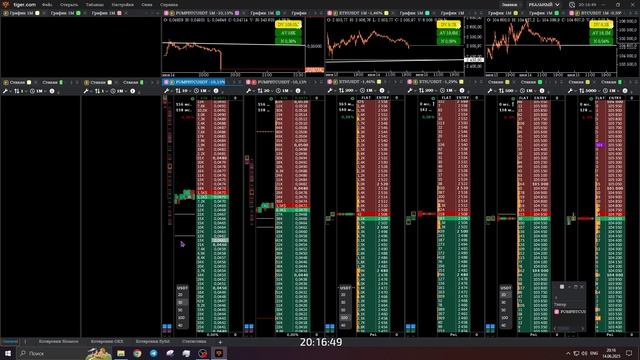Click Windows taskbar search box Поиск
Viewport: 640px width, 360px height.
(52, 353)
